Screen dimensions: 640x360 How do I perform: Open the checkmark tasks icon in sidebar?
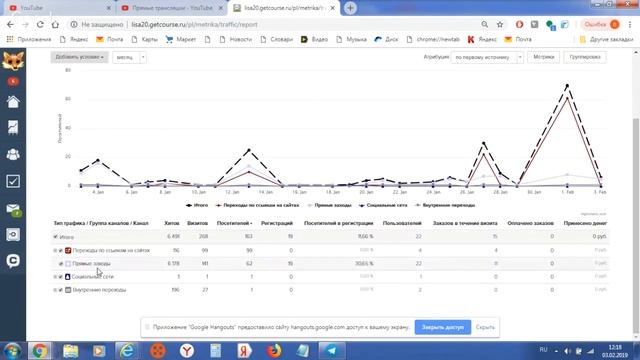(13, 181)
